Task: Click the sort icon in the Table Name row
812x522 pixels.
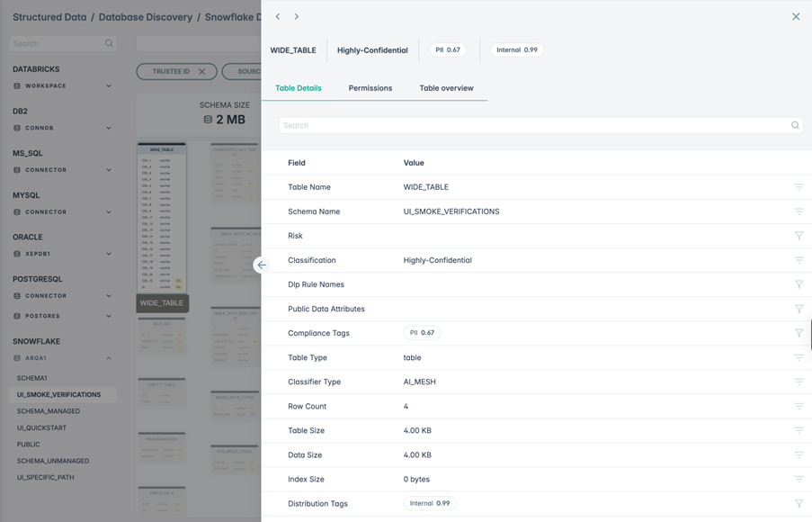Action: tap(799, 187)
